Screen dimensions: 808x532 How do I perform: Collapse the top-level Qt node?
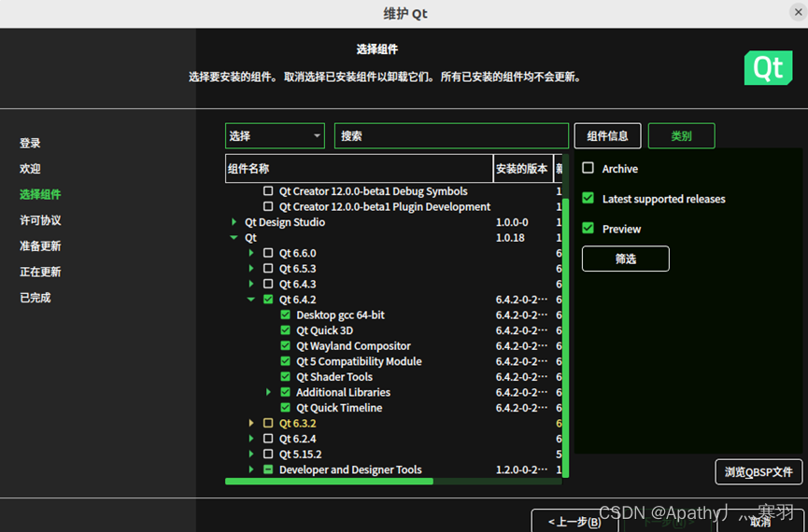pos(234,237)
